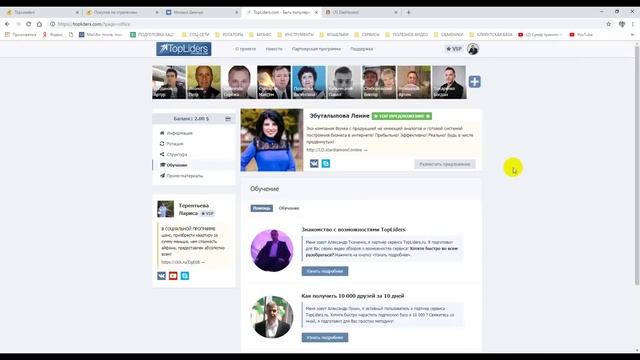Open Артур's leader photo thumbnail

[169, 82]
